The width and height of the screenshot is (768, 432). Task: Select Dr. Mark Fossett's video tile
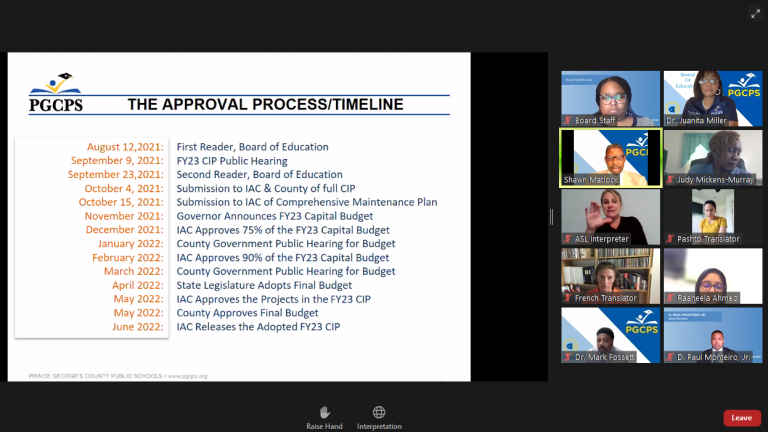coord(610,333)
